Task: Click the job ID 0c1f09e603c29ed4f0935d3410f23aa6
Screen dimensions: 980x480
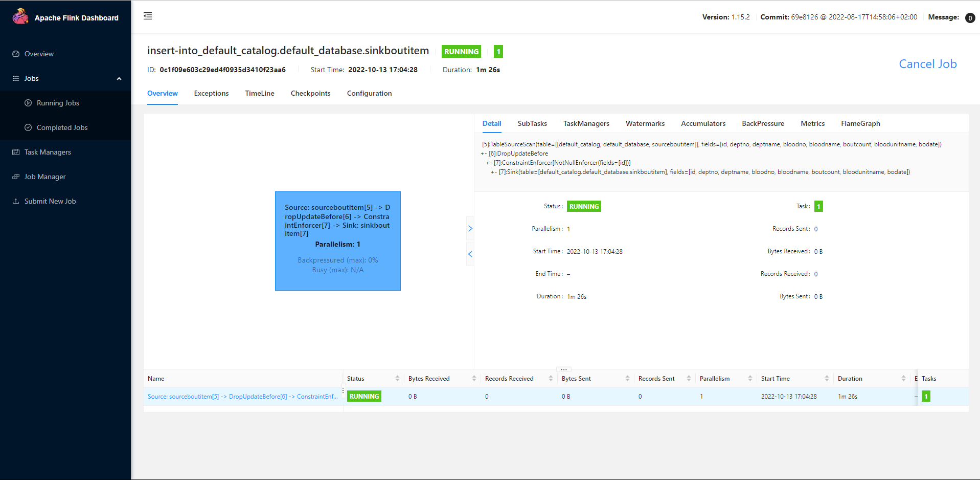Action: tap(222, 70)
